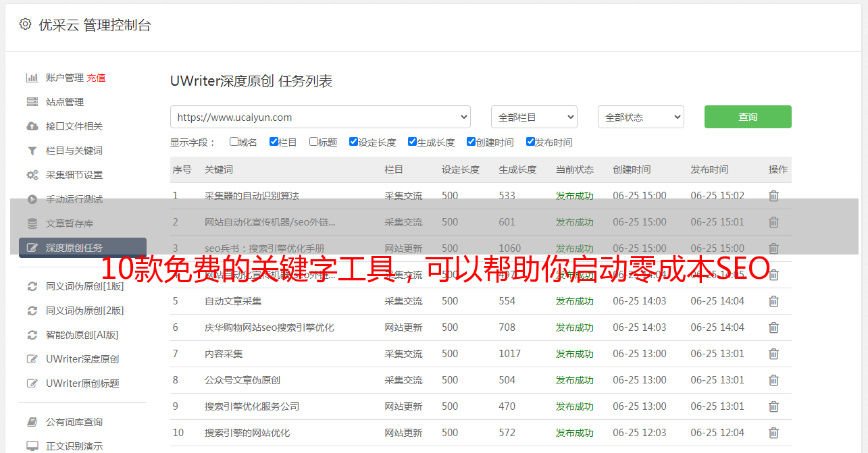Image resolution: width=868 pixels, height=453 pixels.
Task: Select 同义词伪原创[1版] menu item
Action: 85,286
